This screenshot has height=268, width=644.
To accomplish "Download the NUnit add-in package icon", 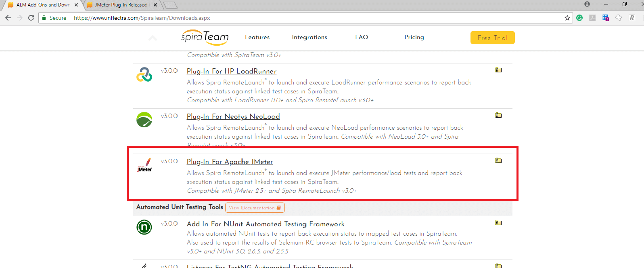I will 498,223.
